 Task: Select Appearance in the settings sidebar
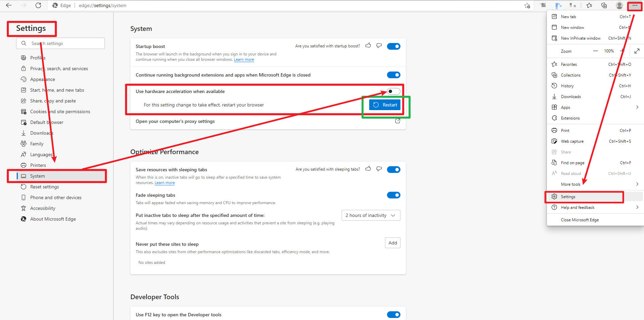[42, 79]
